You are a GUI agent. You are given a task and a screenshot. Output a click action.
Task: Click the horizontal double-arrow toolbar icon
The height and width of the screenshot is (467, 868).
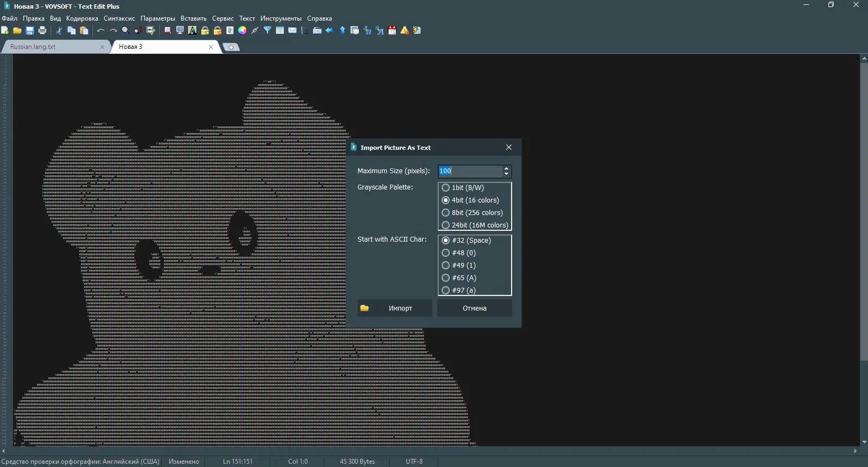tap(330, 30)
